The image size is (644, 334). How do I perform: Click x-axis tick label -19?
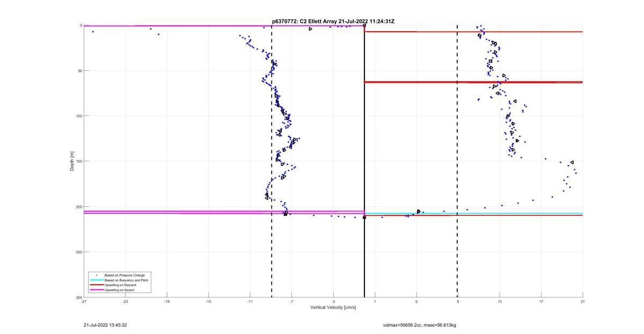pyautogui.click(x=167, y=301)
